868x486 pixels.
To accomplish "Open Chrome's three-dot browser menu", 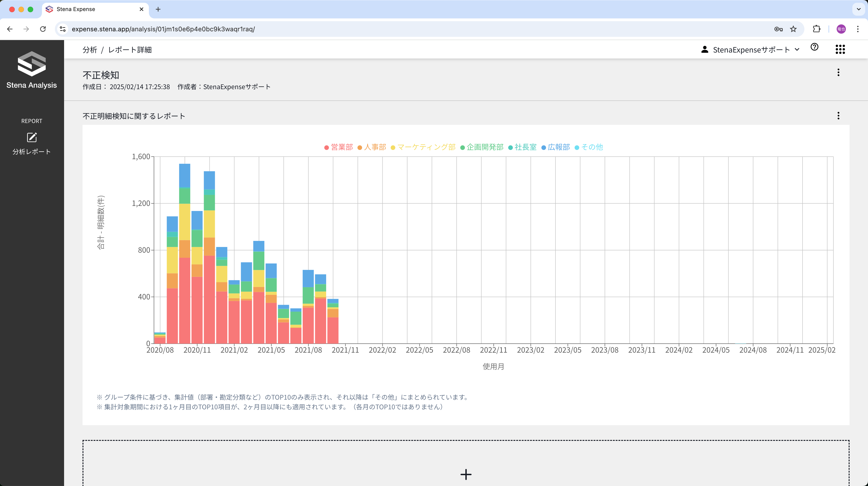I will [x=858, y=29].
